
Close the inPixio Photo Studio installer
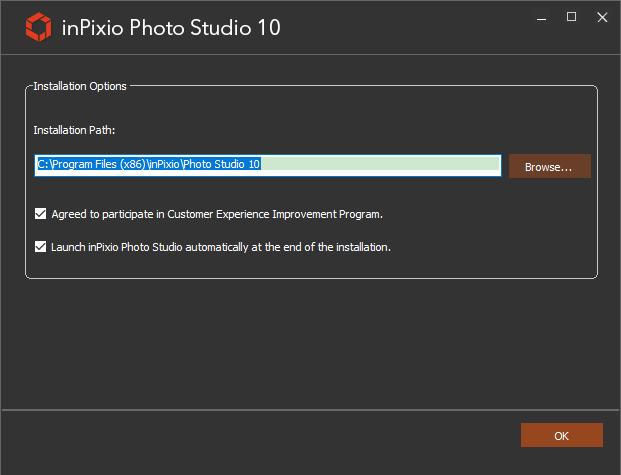pos(602,17)
